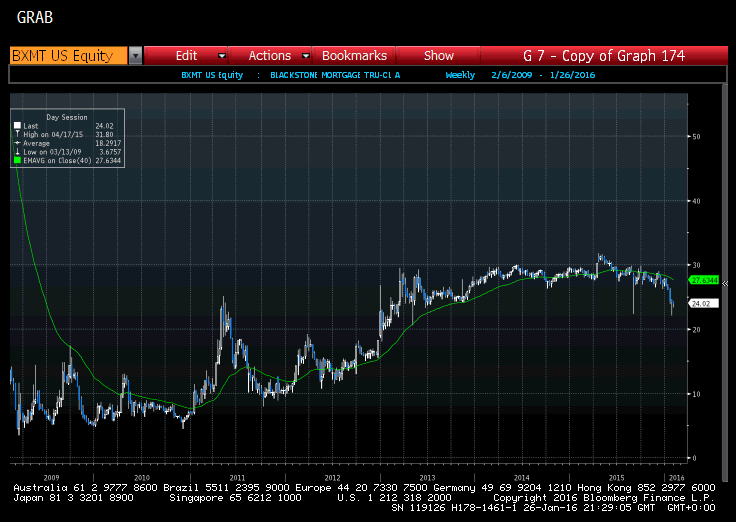This screenshot has width=736, height=522.
Task: Click the start date 2/6/2009
Action: tap(512, 75)
